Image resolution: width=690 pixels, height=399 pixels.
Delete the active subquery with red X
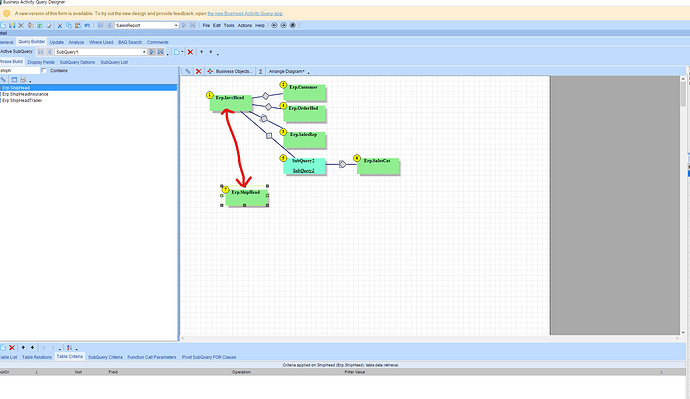190,52
